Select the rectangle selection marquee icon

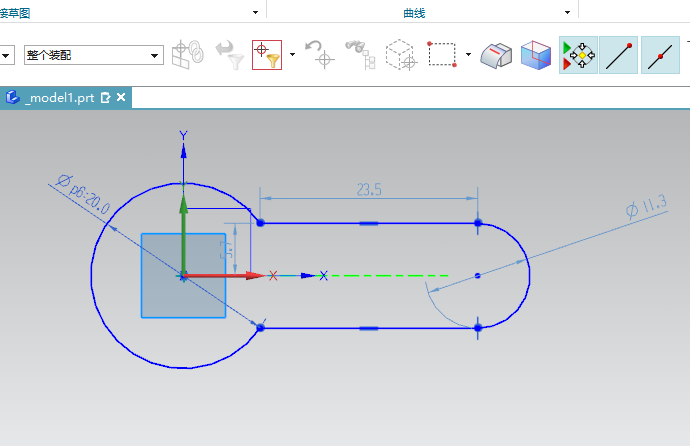pos(442,54)
